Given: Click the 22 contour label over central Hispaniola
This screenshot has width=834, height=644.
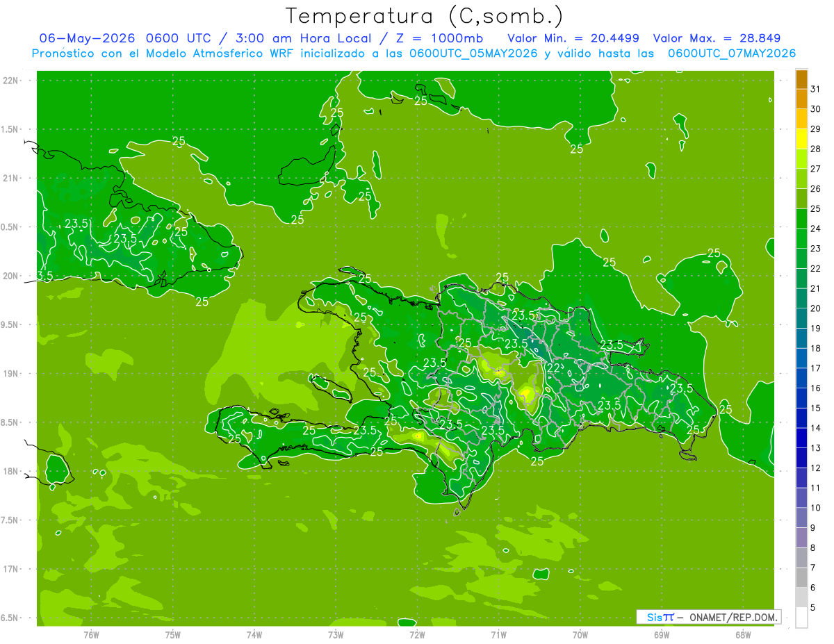Looking at the screenshot, I should pos(554,368).
